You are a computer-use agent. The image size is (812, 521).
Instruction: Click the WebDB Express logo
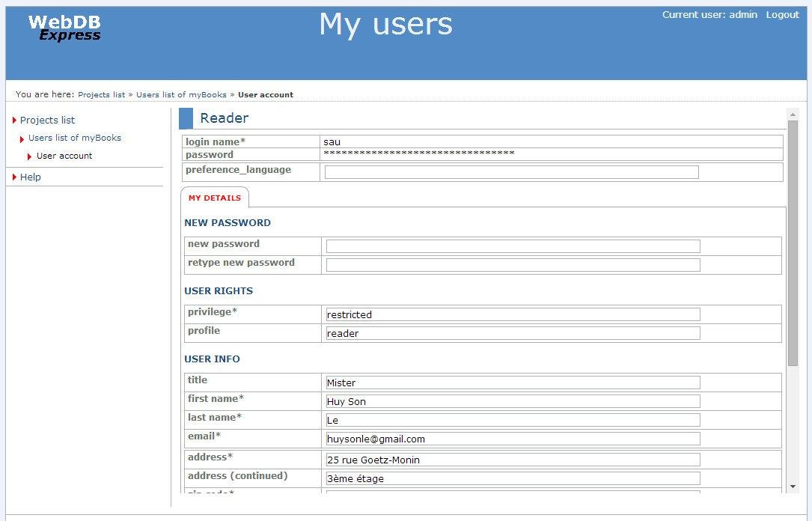click(64, 28)
